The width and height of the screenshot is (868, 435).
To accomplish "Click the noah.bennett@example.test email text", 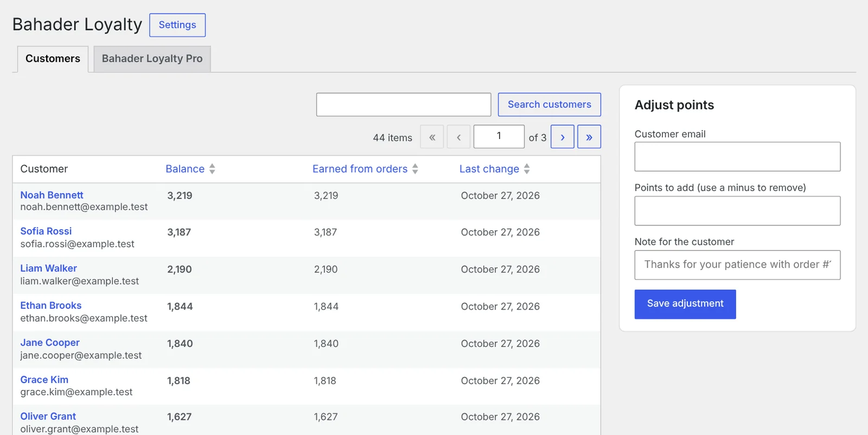I will point(84,207).
